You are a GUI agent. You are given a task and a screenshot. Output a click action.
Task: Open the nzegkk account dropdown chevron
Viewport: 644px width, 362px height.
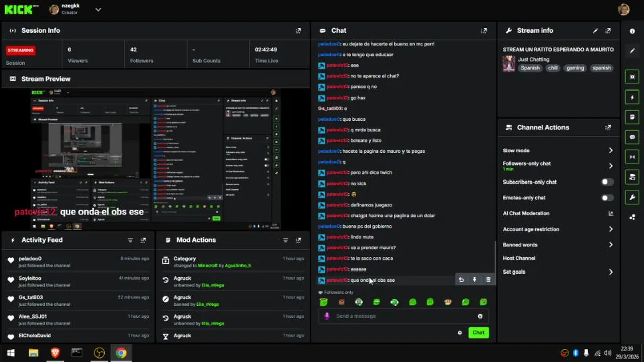click(x=98, y=9)
